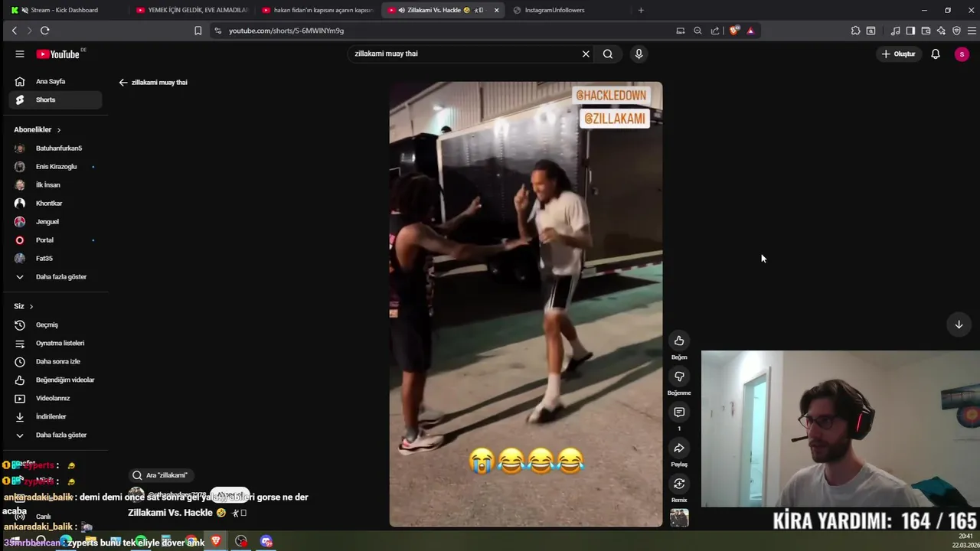This screenshot has height=551, width=980.
Task: Share this page from address bar
Action: pyautogui.click(x=715, y=31)
